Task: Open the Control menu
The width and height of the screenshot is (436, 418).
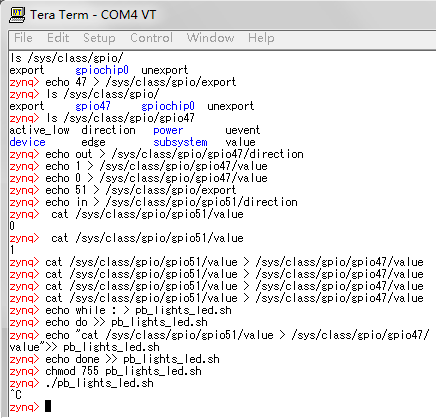Action: tap(152, 38)
